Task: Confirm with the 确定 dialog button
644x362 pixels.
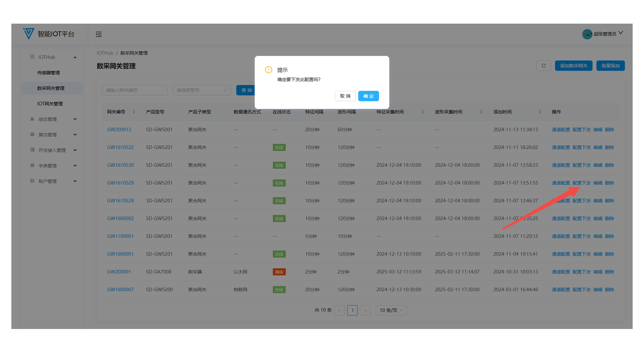Action: (x=368, y=96)
